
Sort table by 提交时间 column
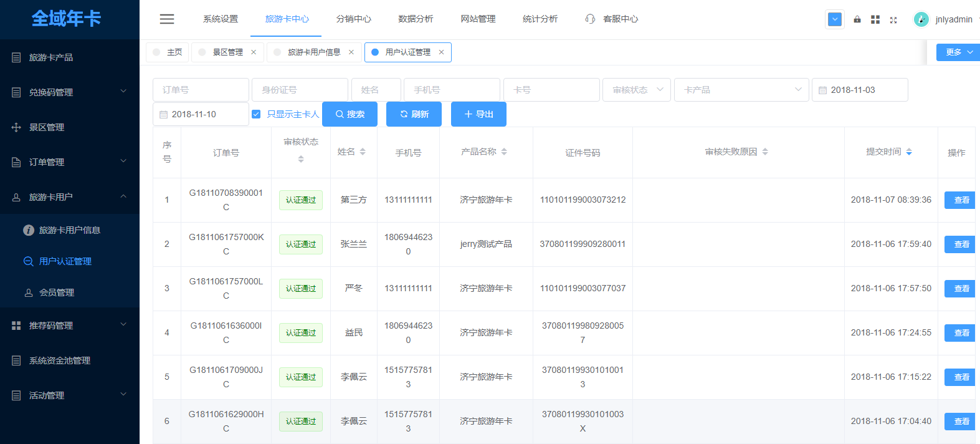point(909,152)
